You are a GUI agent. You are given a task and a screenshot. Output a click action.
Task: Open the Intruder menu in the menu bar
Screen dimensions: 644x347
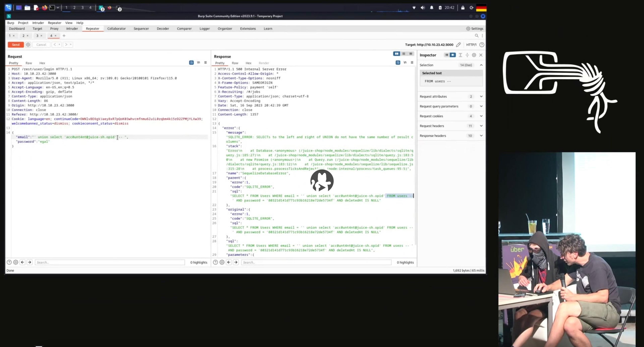[x=38, y=23]
